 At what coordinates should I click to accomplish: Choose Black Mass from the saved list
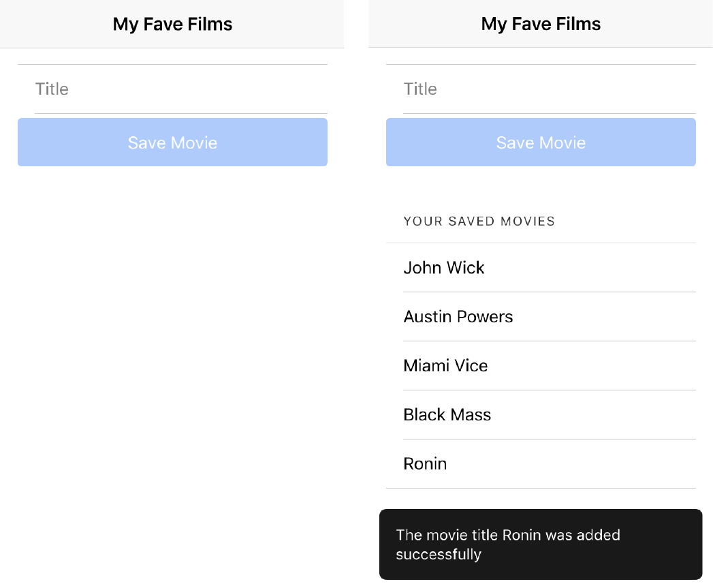[x=541, y=415]
